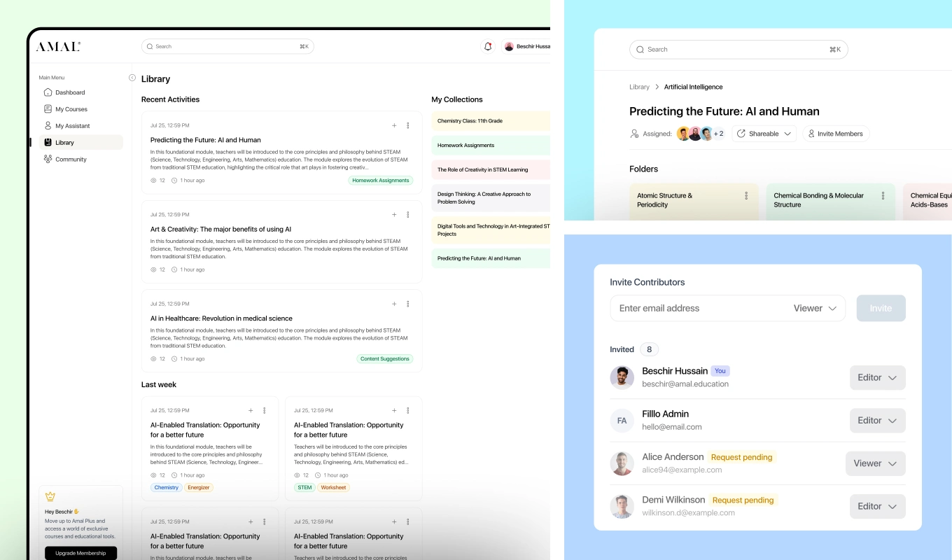Click Demi Wilkinson's avatar photo
This screenshot has height=560, width=952.
tap(622, 506)
